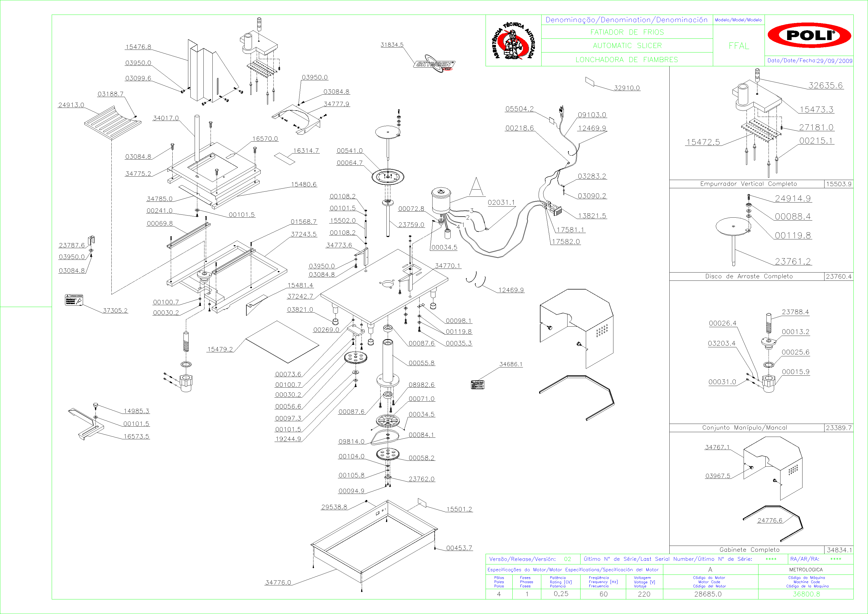Click the Assistência Técnica Autorizada emblem

[x=513, y=41]
